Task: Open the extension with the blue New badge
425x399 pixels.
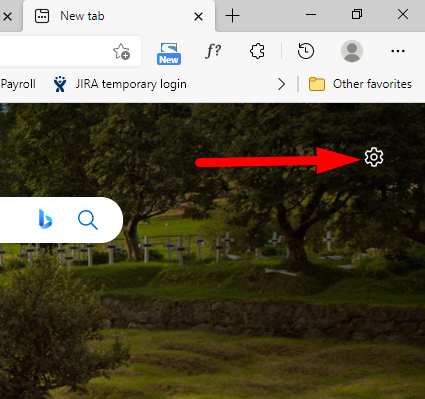Action: coord(169,53)
